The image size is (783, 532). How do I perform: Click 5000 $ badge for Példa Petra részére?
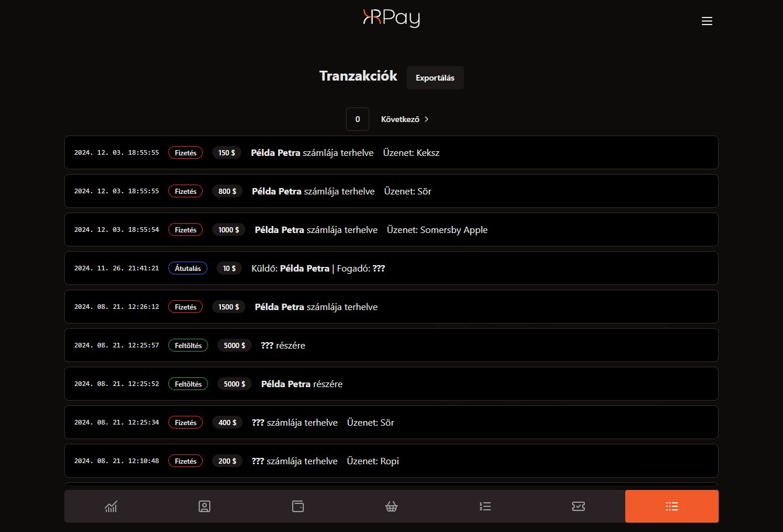[x=234, y=384]
